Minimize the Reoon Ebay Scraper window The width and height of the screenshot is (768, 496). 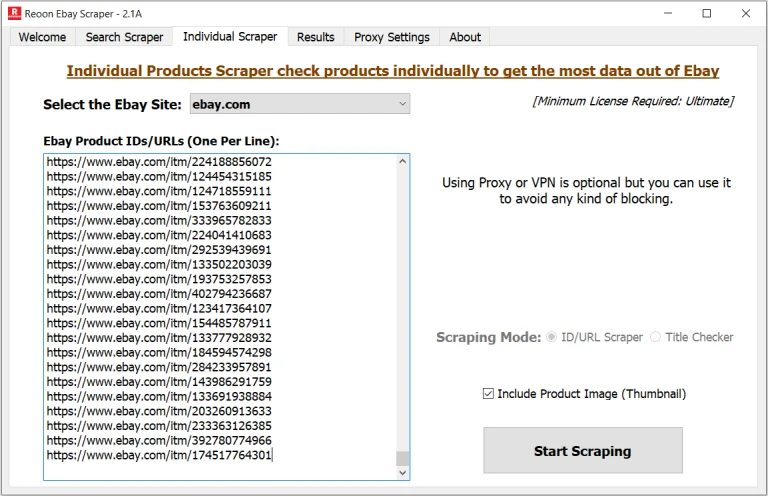tap(668, 13)
